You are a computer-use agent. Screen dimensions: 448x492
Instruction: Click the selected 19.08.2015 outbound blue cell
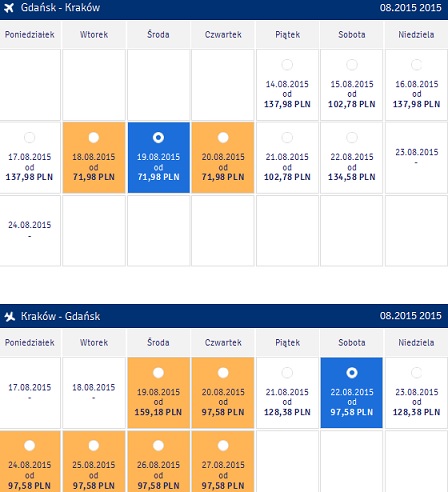(159, 157)
